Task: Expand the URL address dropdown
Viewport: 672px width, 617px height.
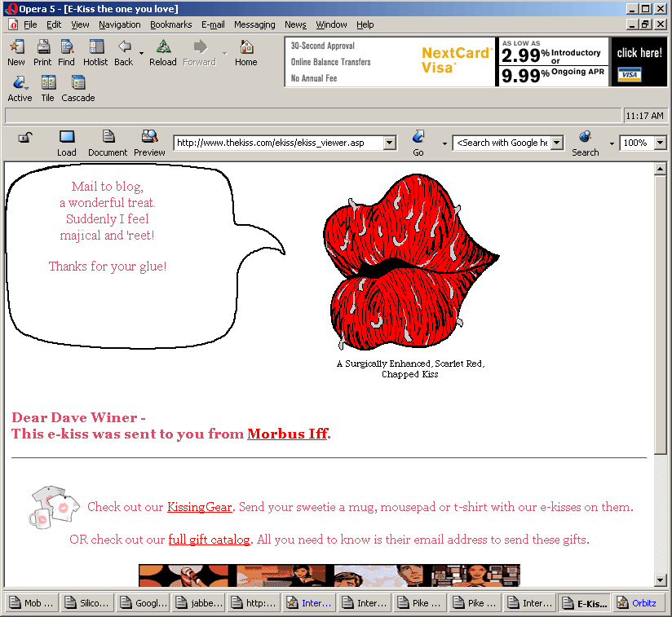Action: pos(389,143)
